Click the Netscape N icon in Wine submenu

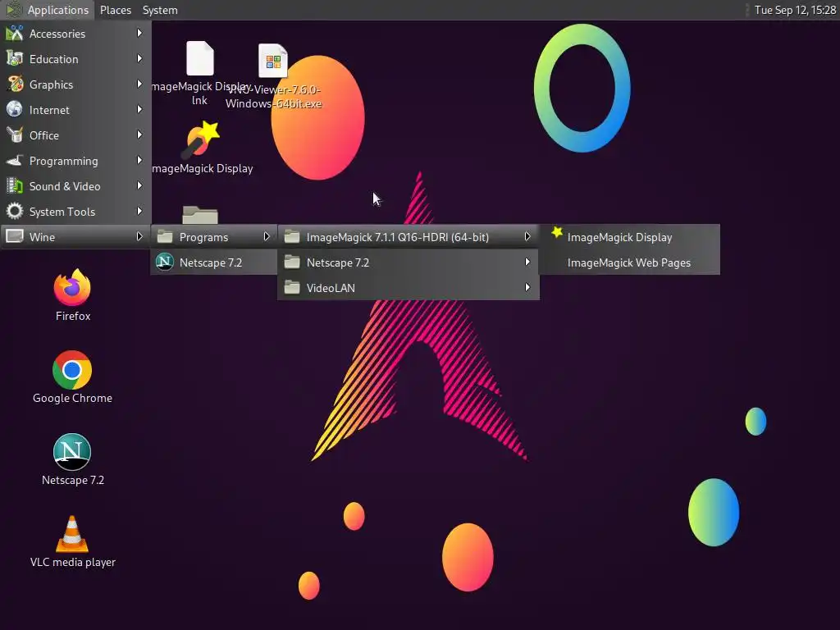point(164,262)
